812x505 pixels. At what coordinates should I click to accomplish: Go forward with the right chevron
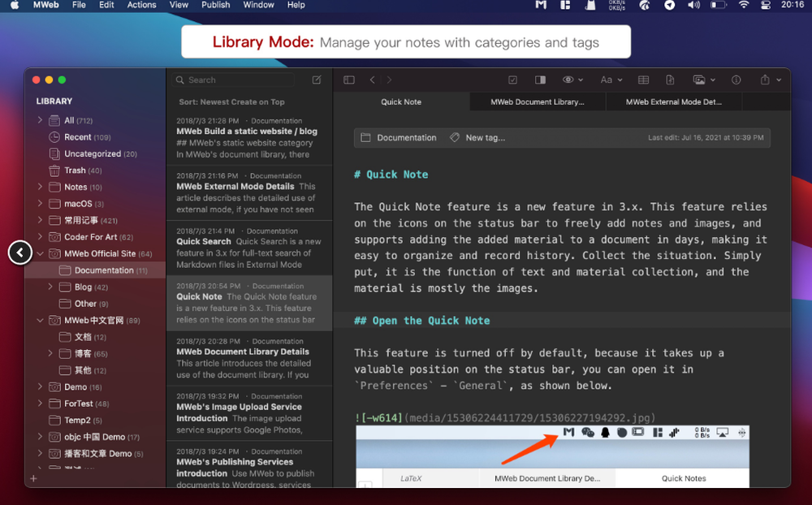390,80
